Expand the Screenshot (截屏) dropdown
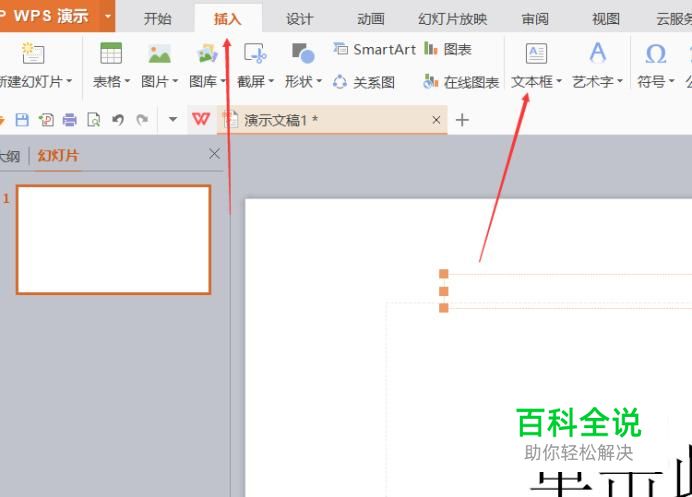This screenshot has width=692, height=497. [271, 81]
